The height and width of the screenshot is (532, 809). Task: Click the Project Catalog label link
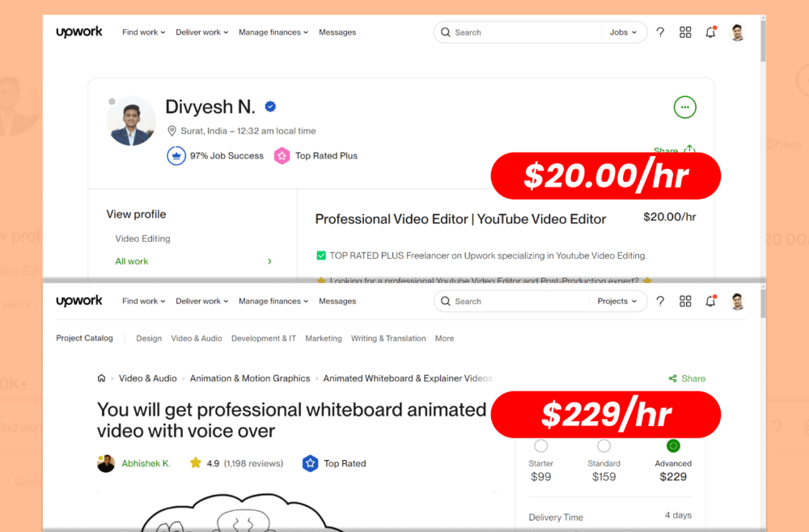point(84,338)
